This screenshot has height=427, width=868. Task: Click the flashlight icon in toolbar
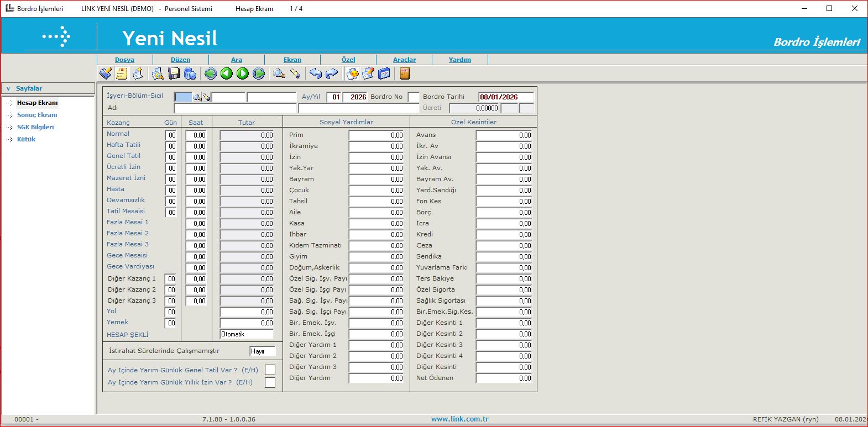tap(295, 73)
